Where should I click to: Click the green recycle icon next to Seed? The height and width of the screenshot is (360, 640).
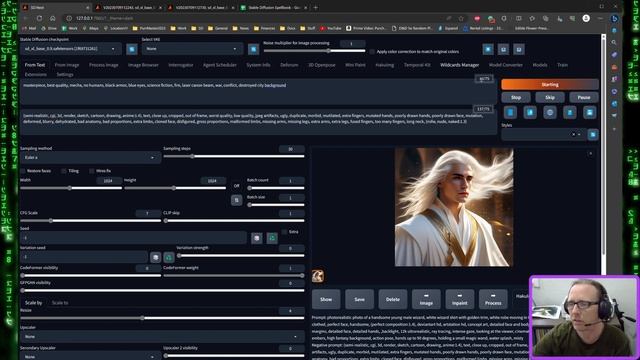tap(272, 238)
